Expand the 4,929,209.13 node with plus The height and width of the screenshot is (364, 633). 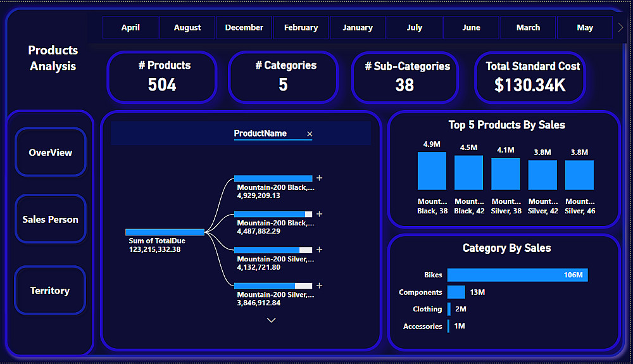click(319, 178)
